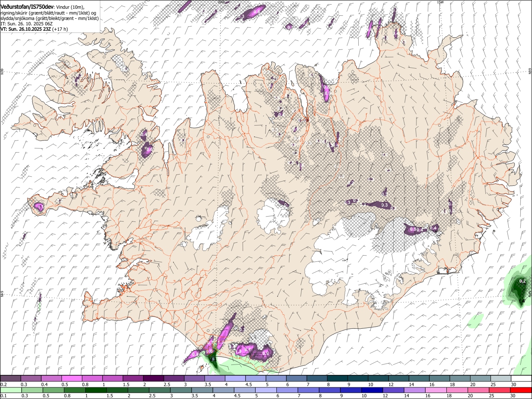Pick the grey-purple 0.2–0.3 snow legend swatch
Image resolution: width=532 pixels, height=399 pixels.
(x=10, y=379)
